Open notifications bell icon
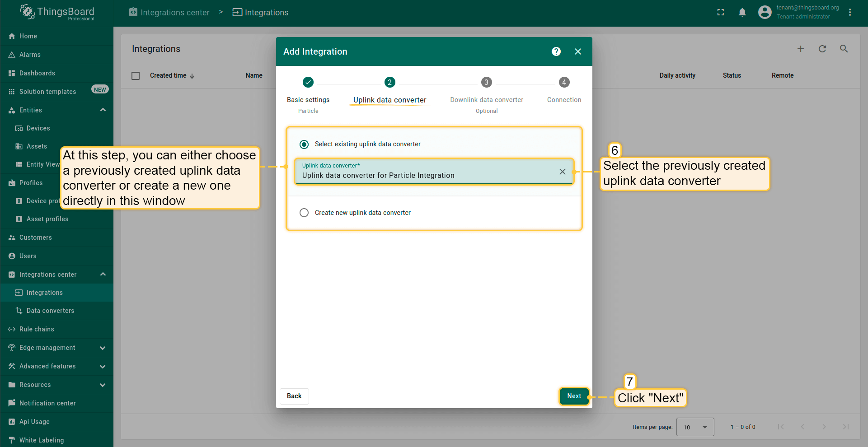Screen dimensions: 868x447 click(x=742, y=13)
